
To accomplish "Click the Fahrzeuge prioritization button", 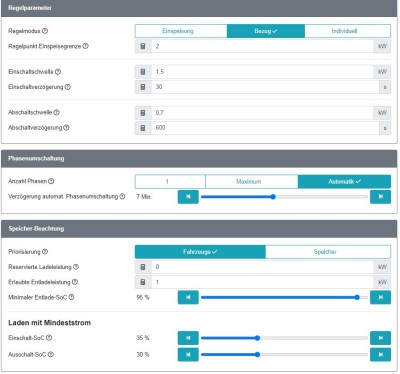I will pos(200,252).
